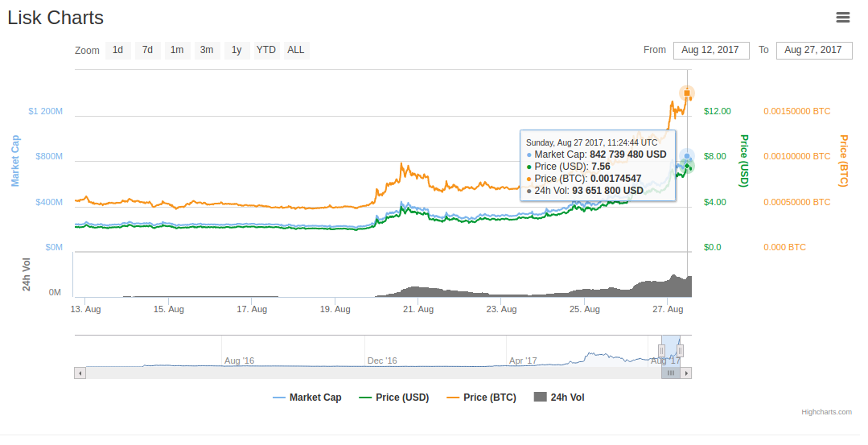Set zoom range to 1m
This screenshot has width=868, height=445.
(177, 51)
